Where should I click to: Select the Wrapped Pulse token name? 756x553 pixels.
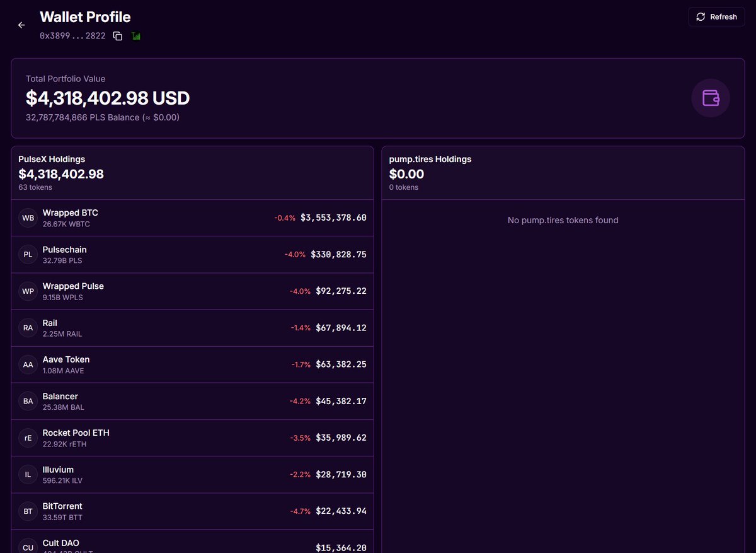click(73, 286)
